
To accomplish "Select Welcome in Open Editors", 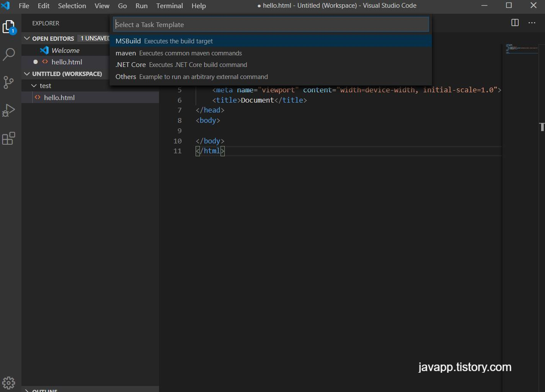I will (66, 50).
